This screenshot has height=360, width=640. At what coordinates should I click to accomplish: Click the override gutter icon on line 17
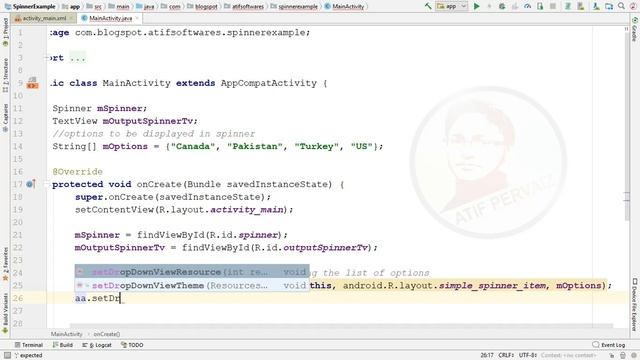(31, 184)
